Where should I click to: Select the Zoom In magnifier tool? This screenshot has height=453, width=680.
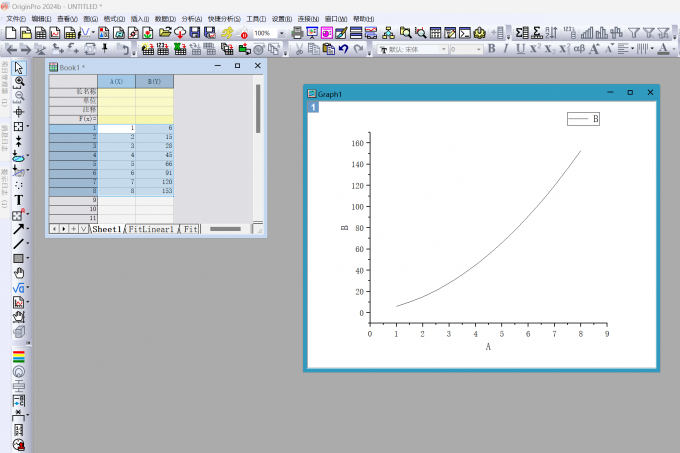pos(19,81)
